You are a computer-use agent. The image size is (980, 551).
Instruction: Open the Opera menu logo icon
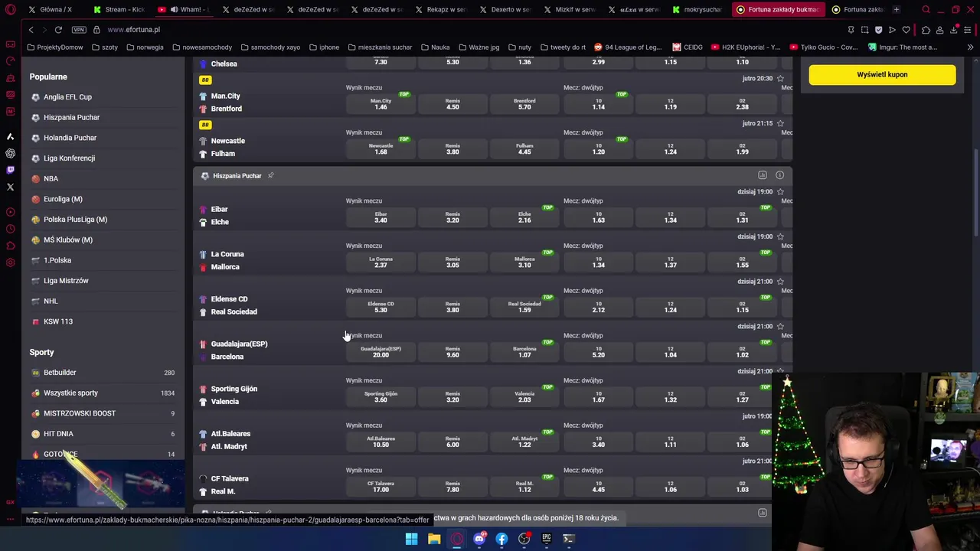tap(10, 10)
